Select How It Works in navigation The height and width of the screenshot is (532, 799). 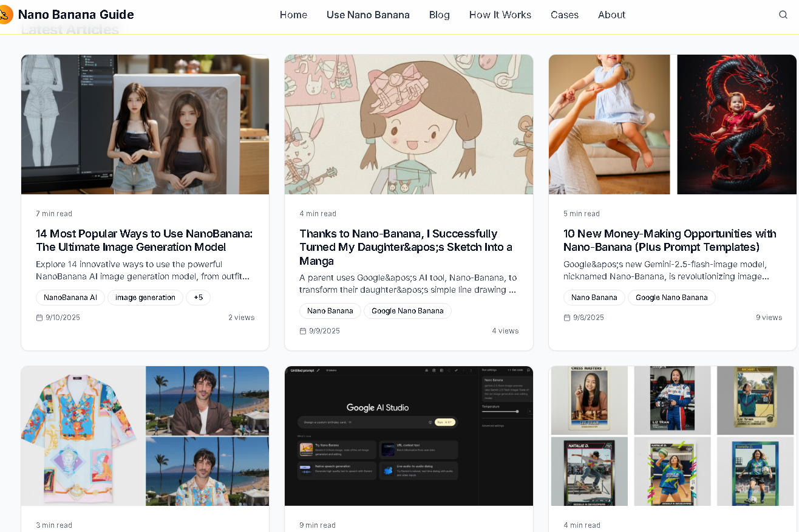click(x=500, y=15)
